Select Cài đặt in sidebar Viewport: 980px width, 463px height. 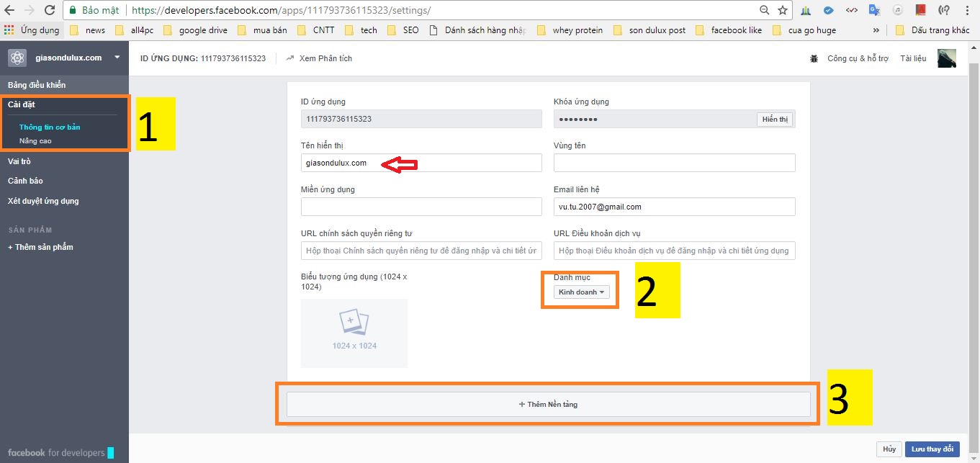[x=22, y=104]
